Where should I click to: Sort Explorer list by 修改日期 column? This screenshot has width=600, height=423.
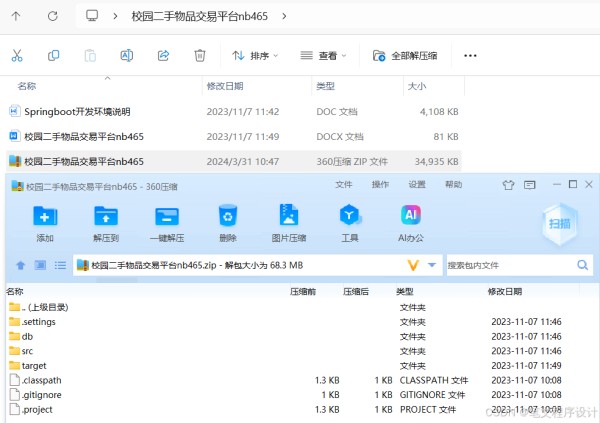[x=225, y=86]
